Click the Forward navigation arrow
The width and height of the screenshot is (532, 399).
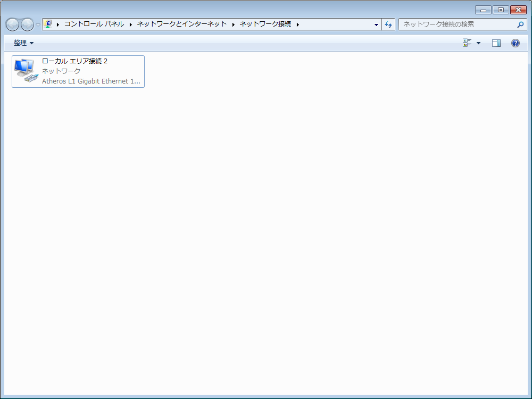pos(27,24)
